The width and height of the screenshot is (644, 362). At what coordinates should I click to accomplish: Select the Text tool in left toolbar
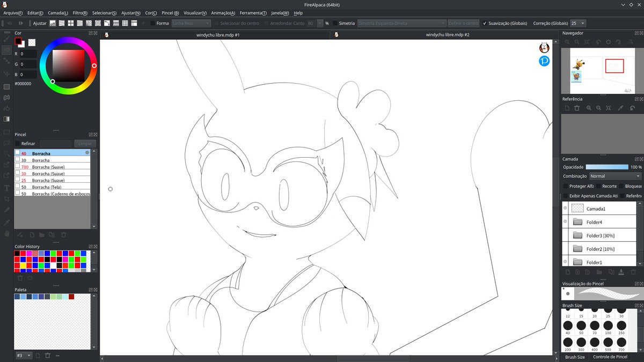[7, 188]
